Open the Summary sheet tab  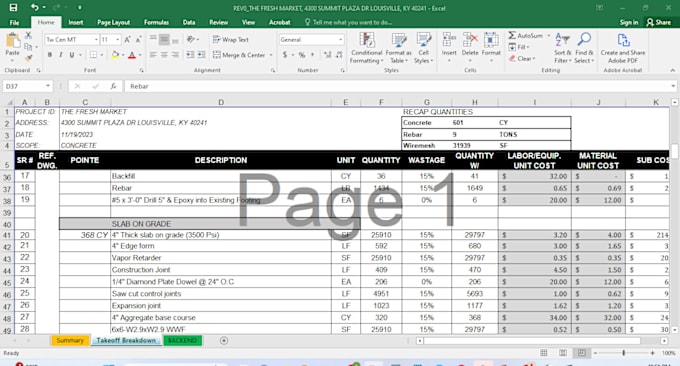pos(70,340)
